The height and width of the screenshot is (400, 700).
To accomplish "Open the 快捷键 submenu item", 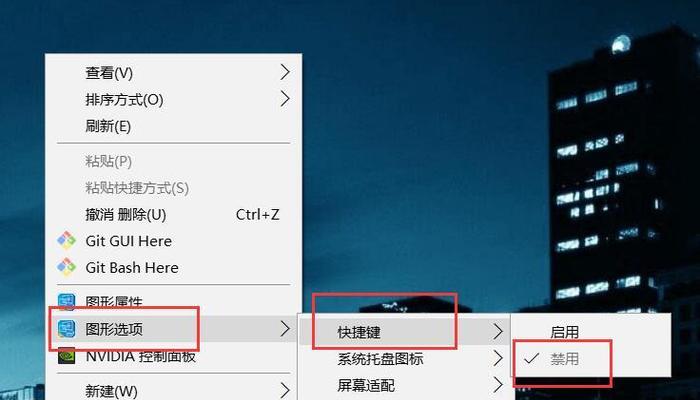I will coord(404,332).
